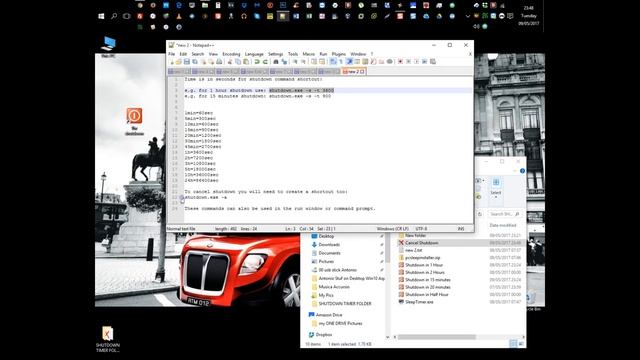Click the 'Date modified' column header

click(x=503, y=225)
